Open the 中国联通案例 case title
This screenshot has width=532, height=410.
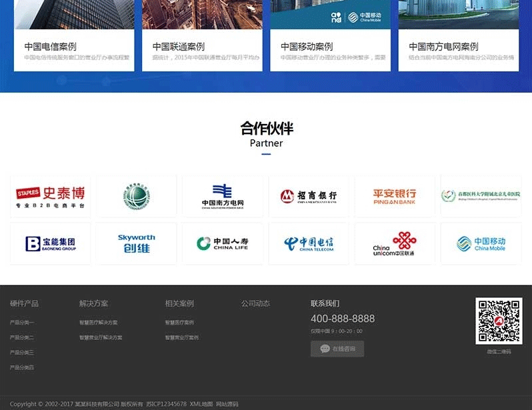coord(179,47)
